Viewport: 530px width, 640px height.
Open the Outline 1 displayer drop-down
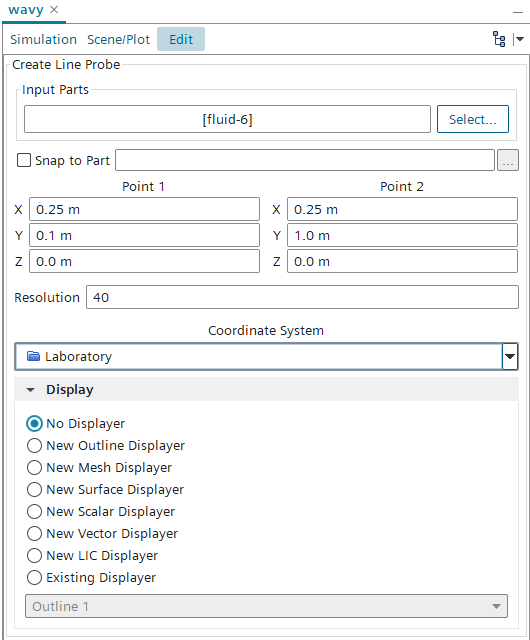click(266, 606)
